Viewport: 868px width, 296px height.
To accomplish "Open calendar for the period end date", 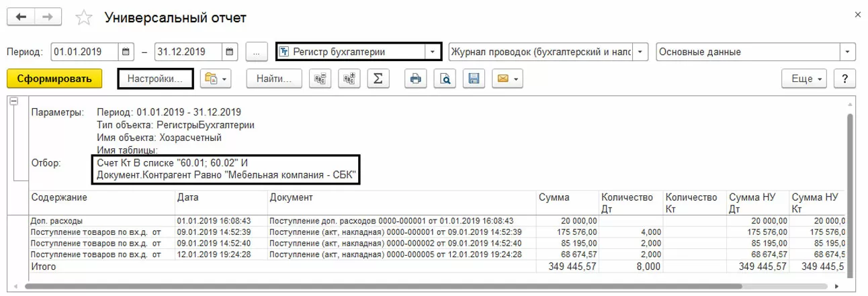I will tap(230, 52).
